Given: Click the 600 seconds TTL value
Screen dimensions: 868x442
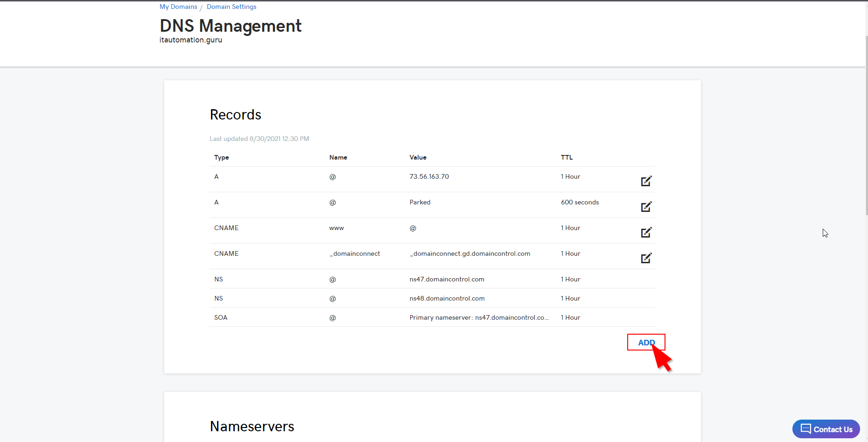Looking at the screenshot, I should click(580, 202).
